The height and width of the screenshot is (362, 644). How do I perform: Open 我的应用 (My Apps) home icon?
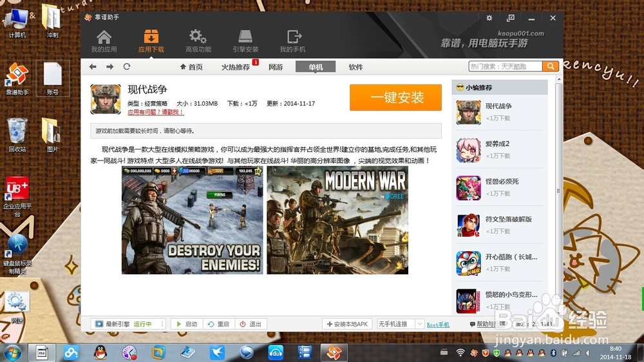(x=104, y=41)
